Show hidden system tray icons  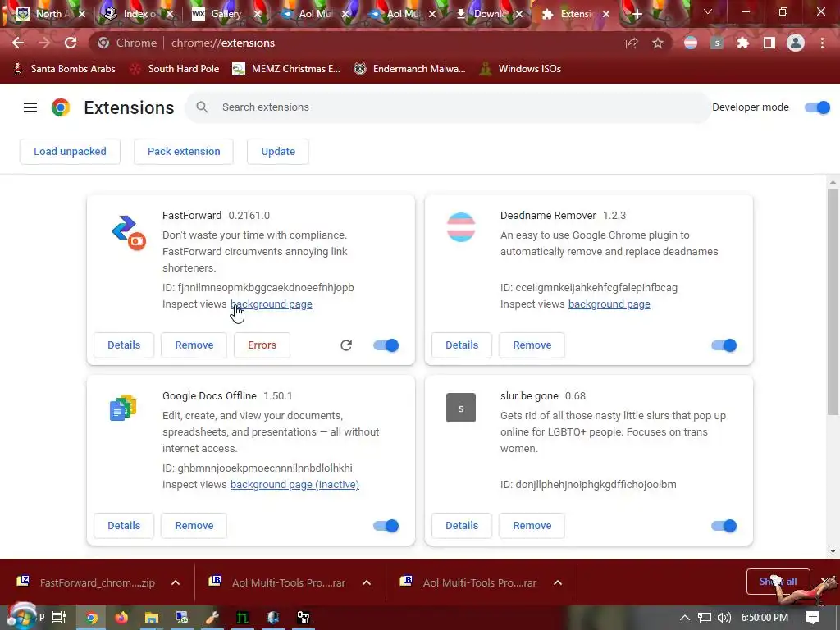click(x=685, y=618)
